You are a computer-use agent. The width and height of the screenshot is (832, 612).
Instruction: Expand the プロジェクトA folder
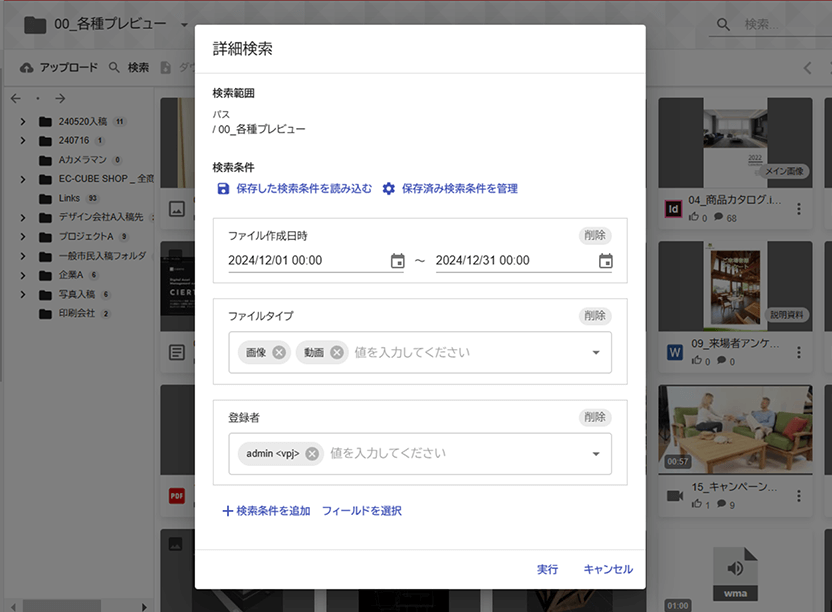[x=23, y=237]
